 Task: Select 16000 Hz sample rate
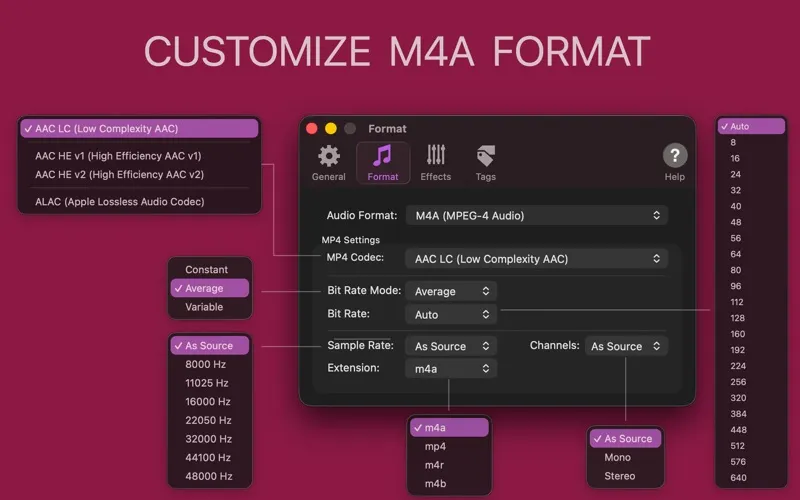click(210, 402)
